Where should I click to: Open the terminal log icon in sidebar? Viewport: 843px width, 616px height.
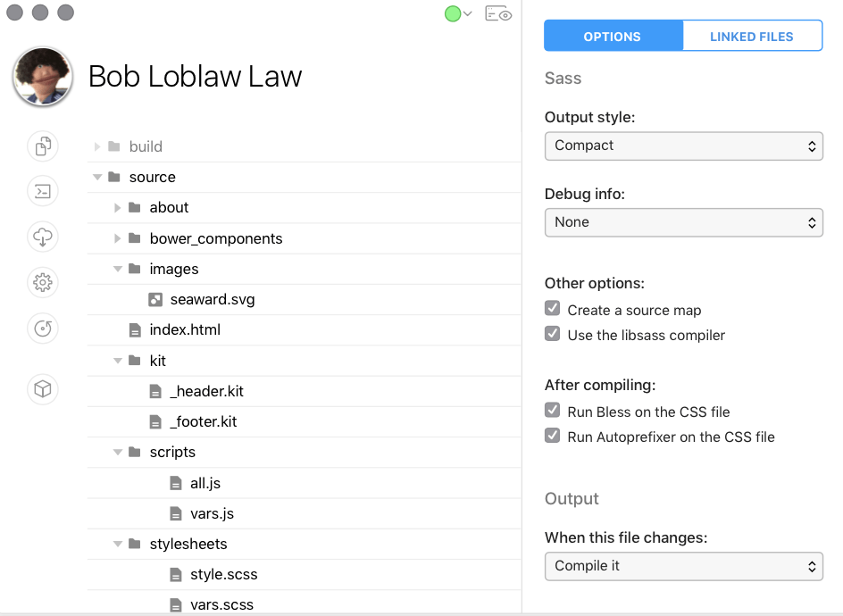[43, 191]
